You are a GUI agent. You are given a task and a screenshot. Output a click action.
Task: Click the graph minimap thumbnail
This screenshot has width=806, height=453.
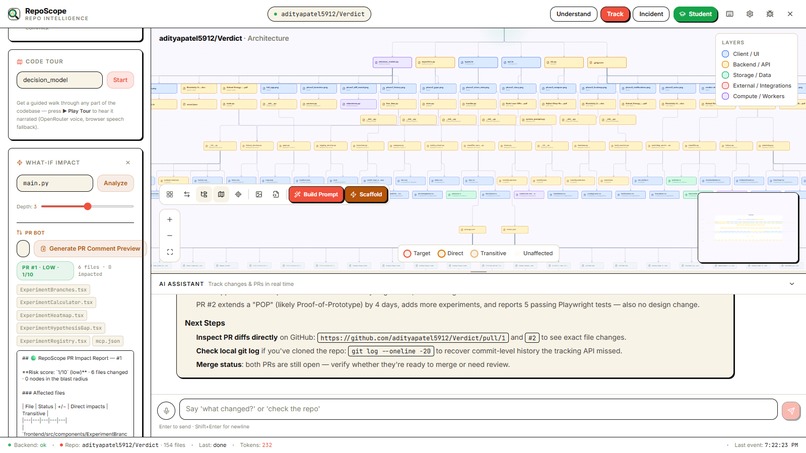point(748,227)
